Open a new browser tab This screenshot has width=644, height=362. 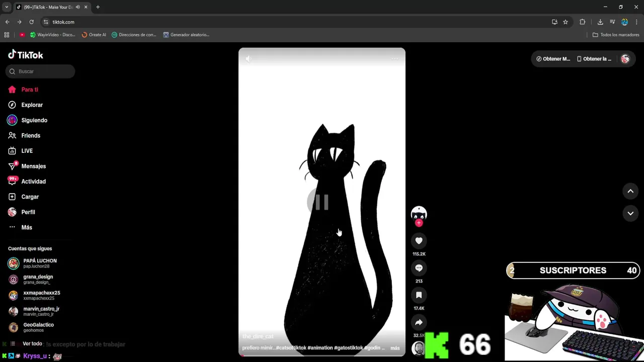[x=98, y=7]
